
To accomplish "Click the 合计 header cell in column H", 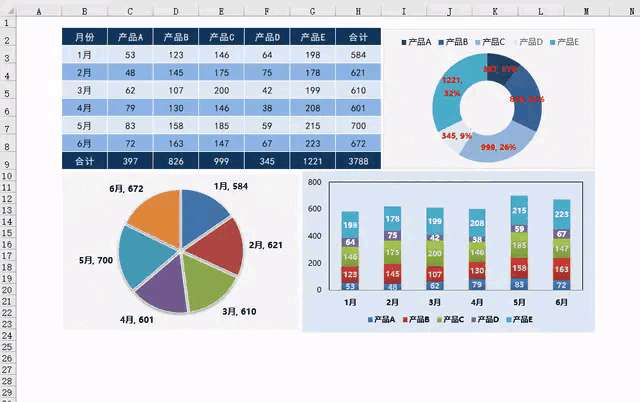I will [358, 37].
